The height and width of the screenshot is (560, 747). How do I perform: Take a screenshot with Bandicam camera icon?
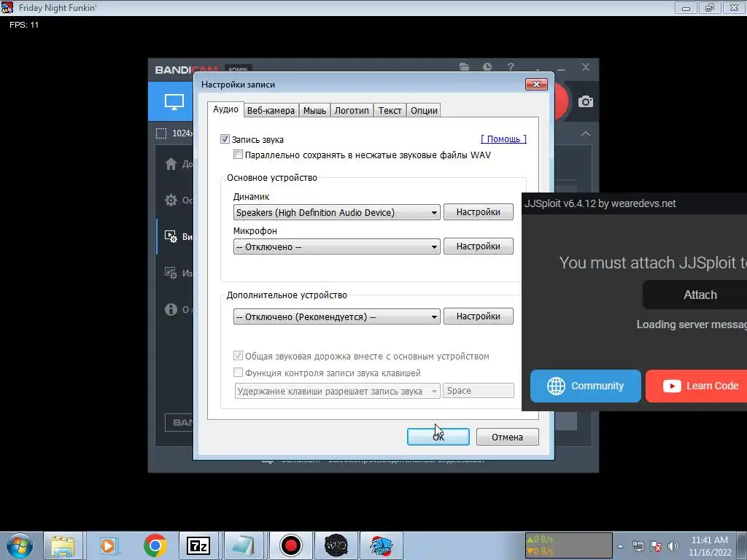(x=586, y=101)
